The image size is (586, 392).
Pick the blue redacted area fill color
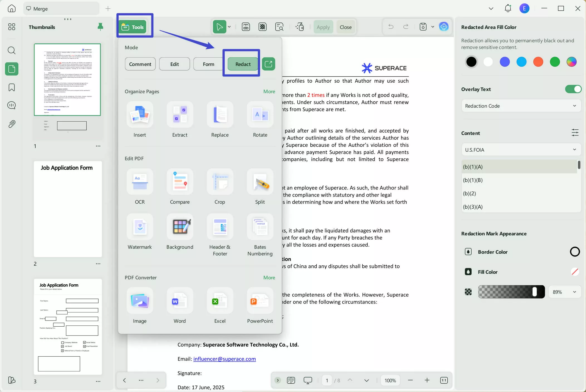[505, 62]
